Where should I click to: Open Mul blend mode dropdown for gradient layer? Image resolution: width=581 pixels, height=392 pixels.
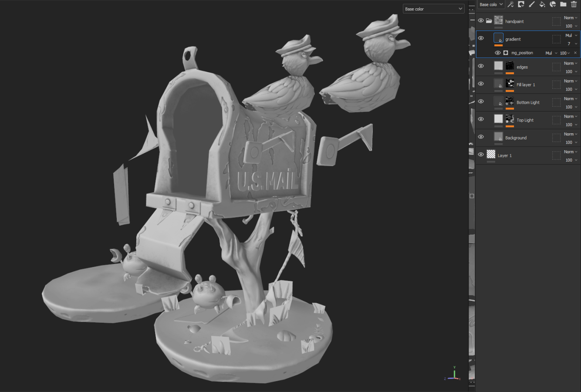[571, 35]
